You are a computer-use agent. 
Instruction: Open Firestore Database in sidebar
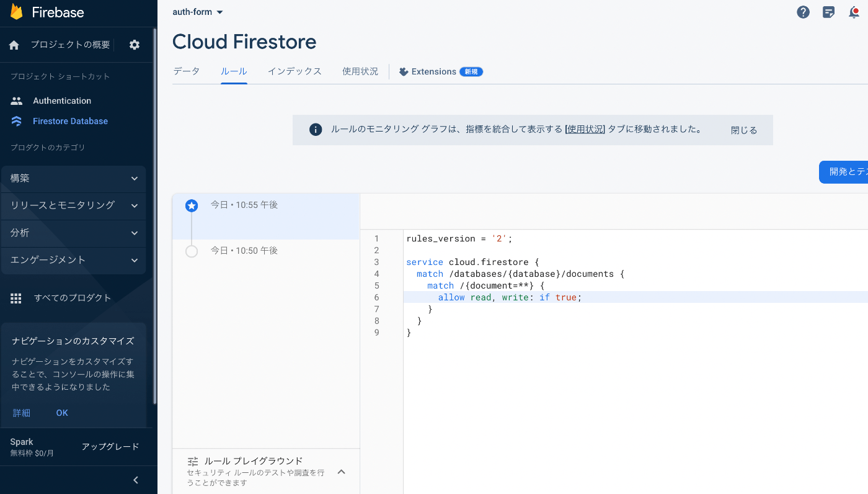pyautogui.click(x=70, y=121)
